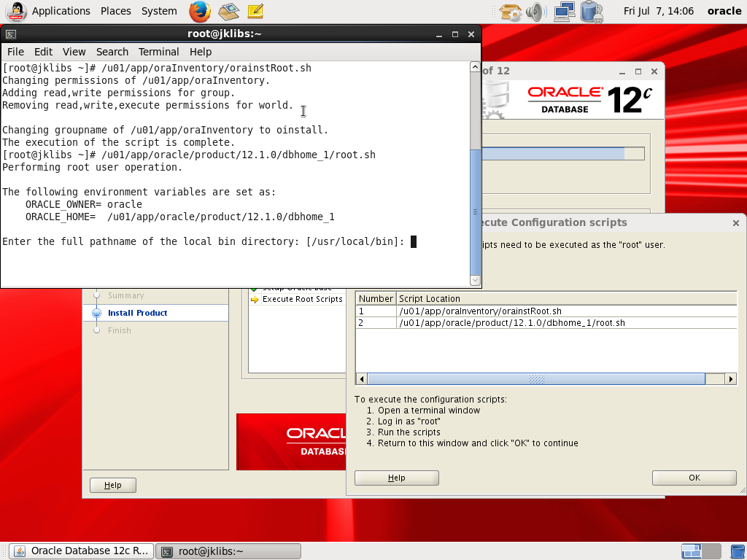747x560 pixels.
Task: Select the Summary step in the installer
Action: pos(125,295)
